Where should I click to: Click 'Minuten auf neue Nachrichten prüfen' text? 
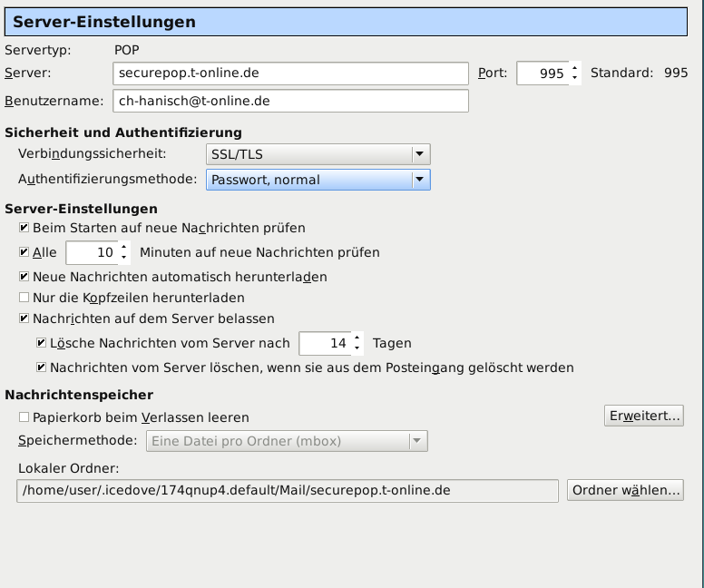point(259,253)
